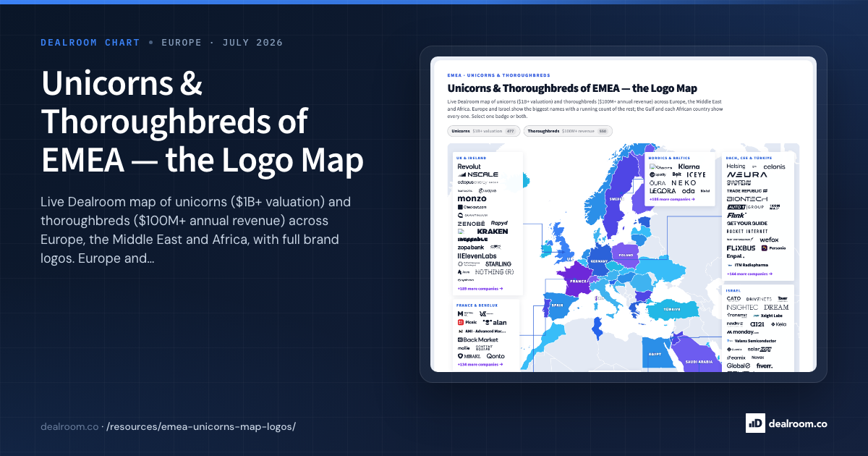
Task: Click the ICEYE logo
Action: (x=696, y=174)
